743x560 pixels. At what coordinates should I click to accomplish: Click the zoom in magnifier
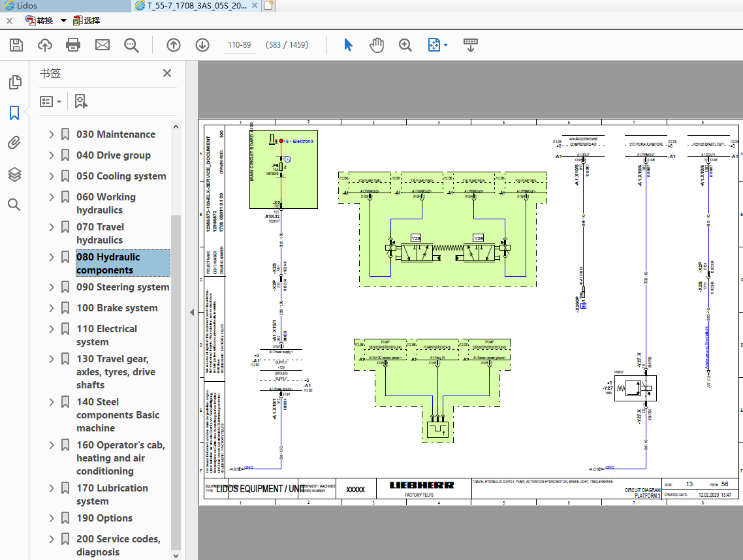pyautogui.click(x=405, y=45)
